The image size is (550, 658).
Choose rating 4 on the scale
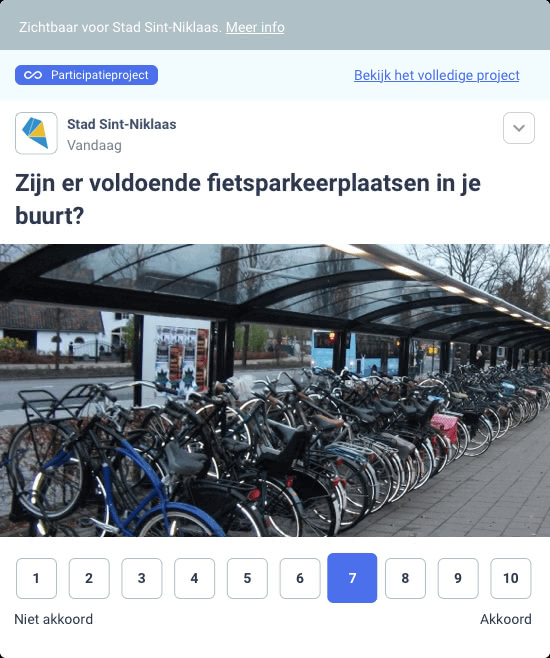pyautogui.click(x=194, y=578)
